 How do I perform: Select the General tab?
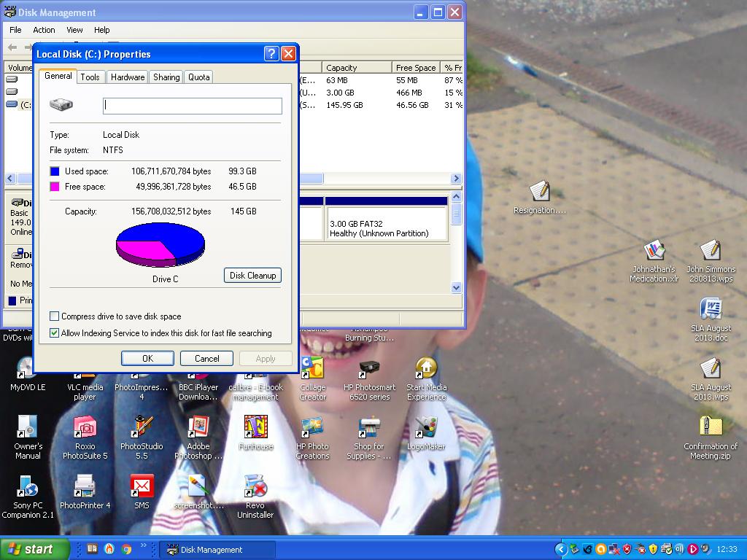(x=58, y=76)
